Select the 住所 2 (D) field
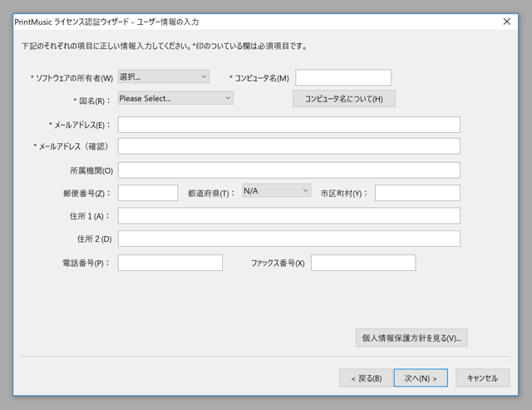 coord(288,239)
